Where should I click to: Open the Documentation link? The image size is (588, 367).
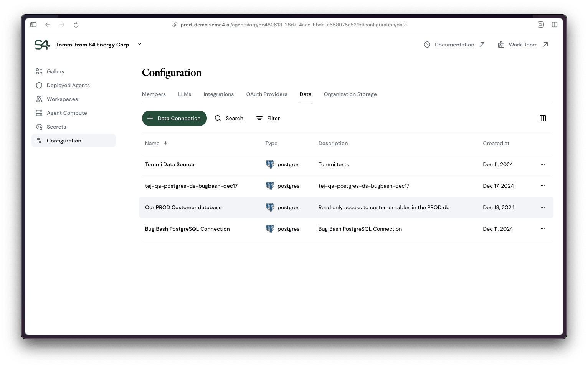tap(454, 45)
